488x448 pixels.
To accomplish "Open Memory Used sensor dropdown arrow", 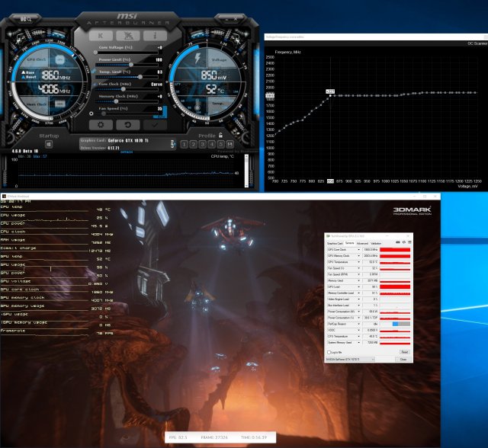I will (358, 280).
